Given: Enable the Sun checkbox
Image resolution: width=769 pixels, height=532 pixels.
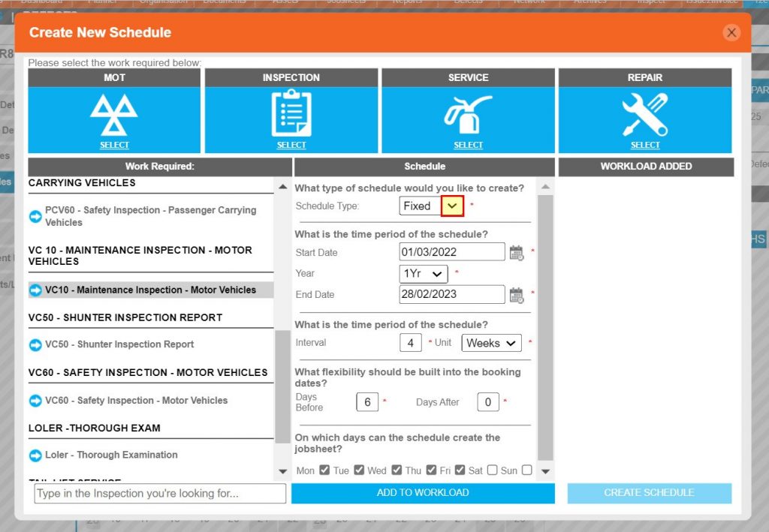Looking at the screenshot, I should [x=526, y=470].
